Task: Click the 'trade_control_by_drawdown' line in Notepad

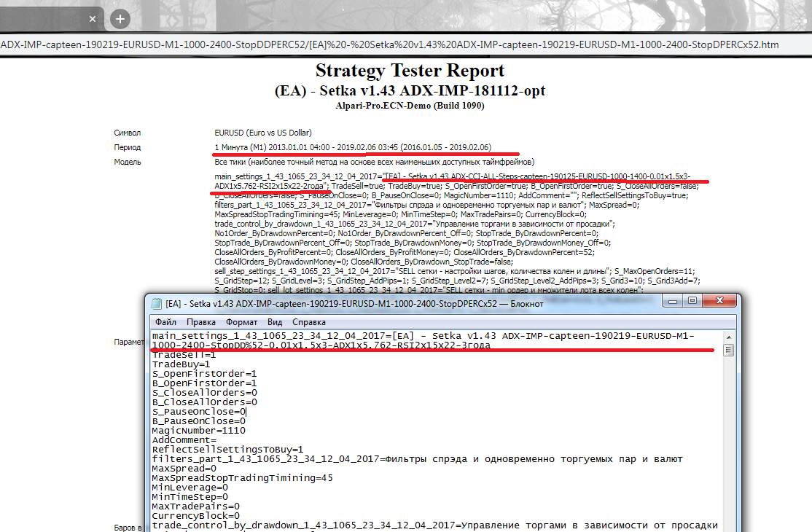Action: tap(434, 525)
